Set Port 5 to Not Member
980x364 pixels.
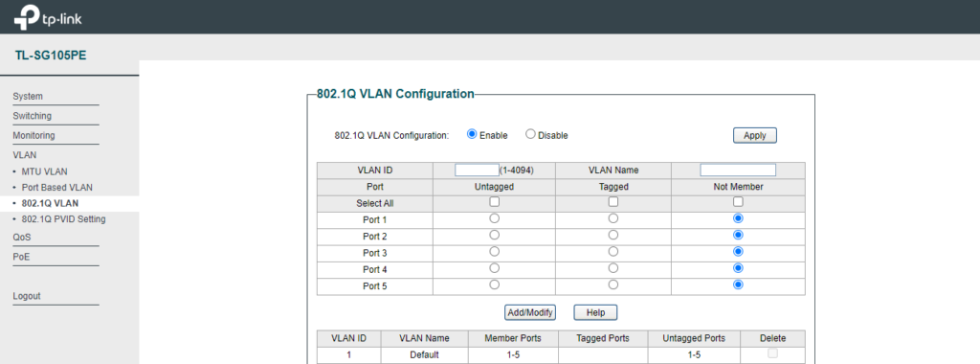pyautogui.click(x=738, y=284)
